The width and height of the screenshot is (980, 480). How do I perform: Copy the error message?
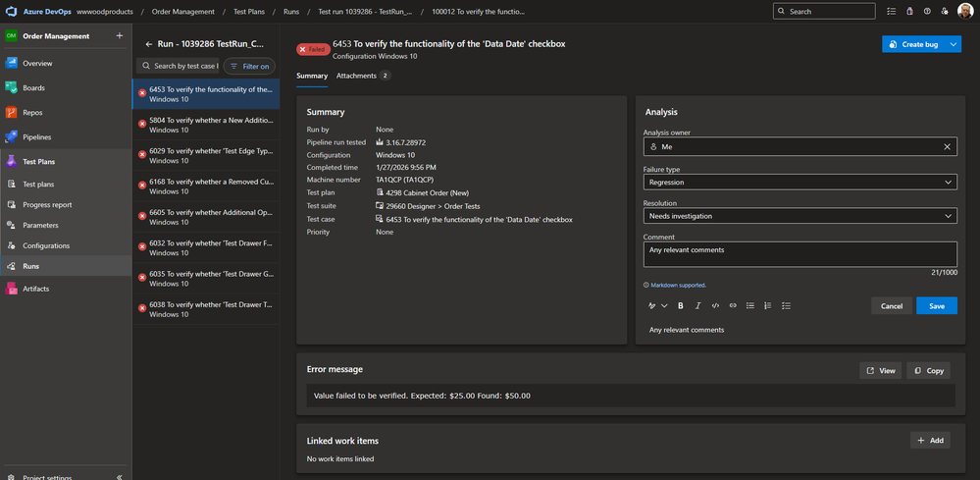(x=928, y=371)
